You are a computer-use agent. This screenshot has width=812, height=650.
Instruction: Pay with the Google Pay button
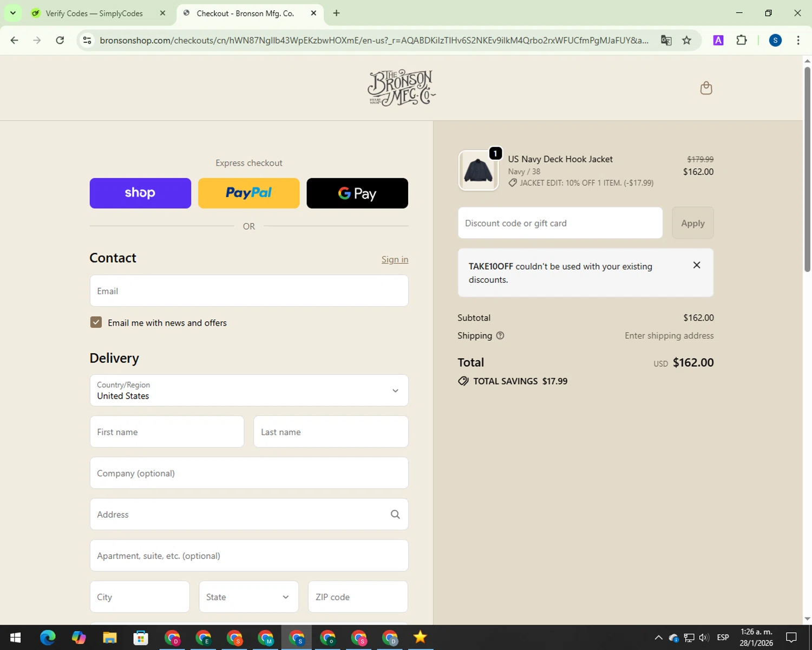tap(357, 193)
